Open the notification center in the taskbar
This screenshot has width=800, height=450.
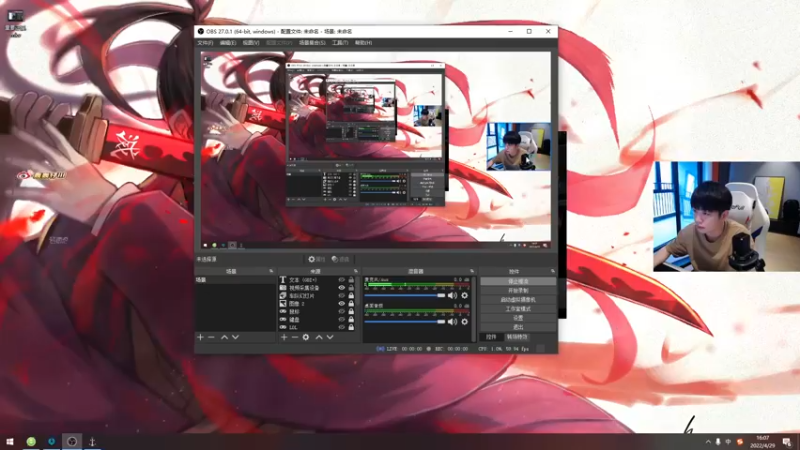787,442
